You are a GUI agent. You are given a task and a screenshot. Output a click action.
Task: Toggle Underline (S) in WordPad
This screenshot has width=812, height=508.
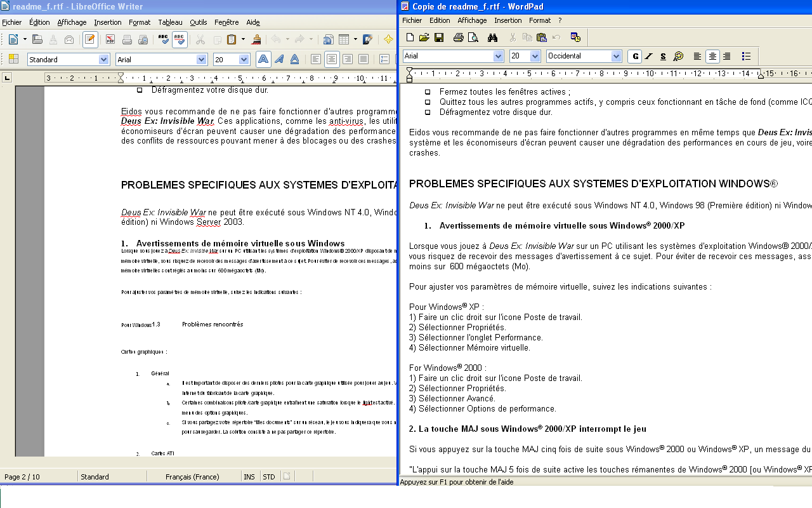coord(664,56)
